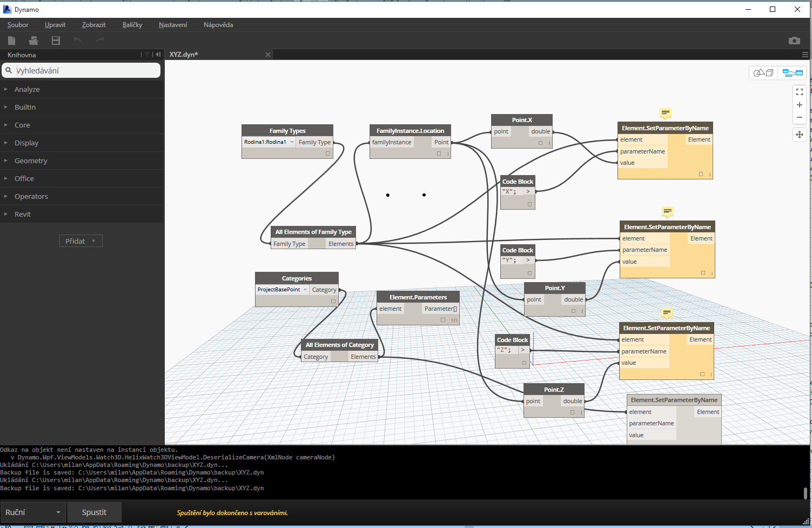Expand the Geometry library category
Screen dimensions: 812x528
click(x=31, y=161)
